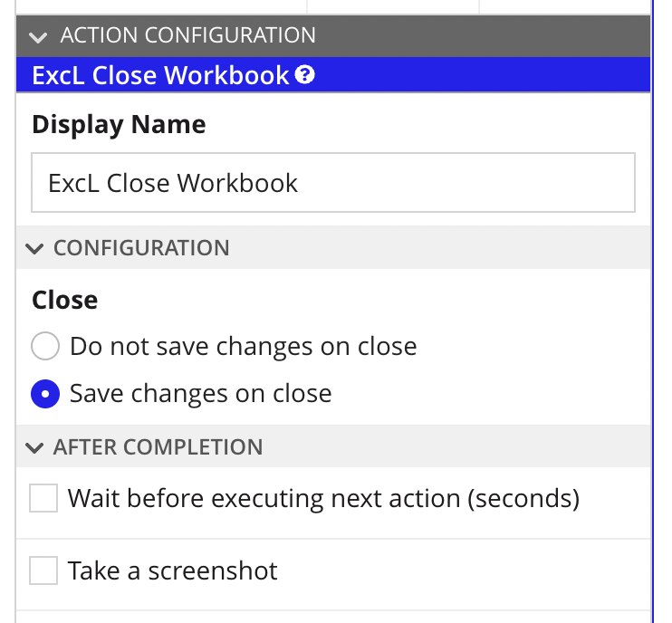This screenshot has height=623, width=672.
Task: Open help icon beside ExcL Close Workbook
Action: [304, 74]
